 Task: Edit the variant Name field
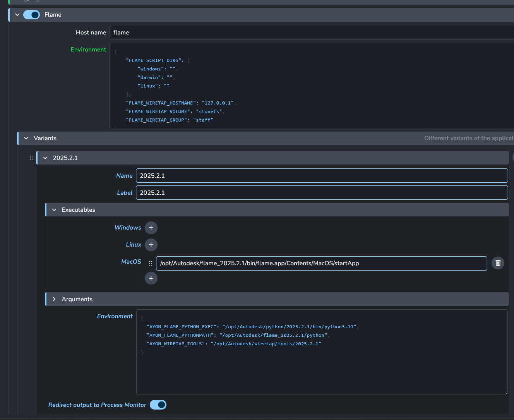click(x=321, y=176)
